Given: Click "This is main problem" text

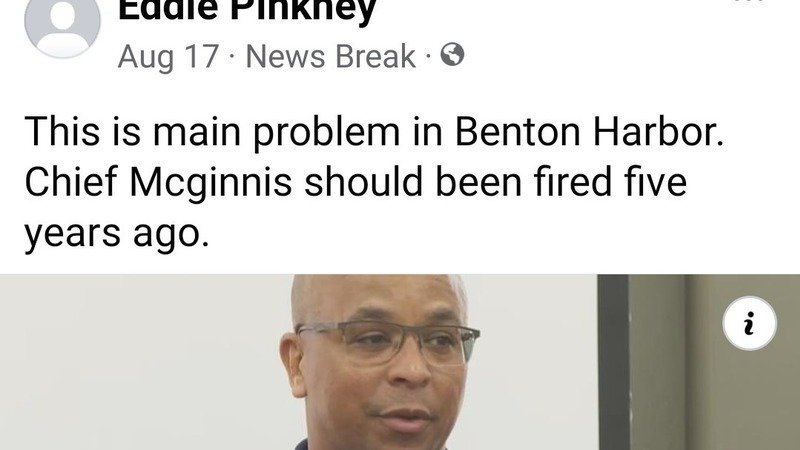Looking at the screenshot, I should 212,133.
